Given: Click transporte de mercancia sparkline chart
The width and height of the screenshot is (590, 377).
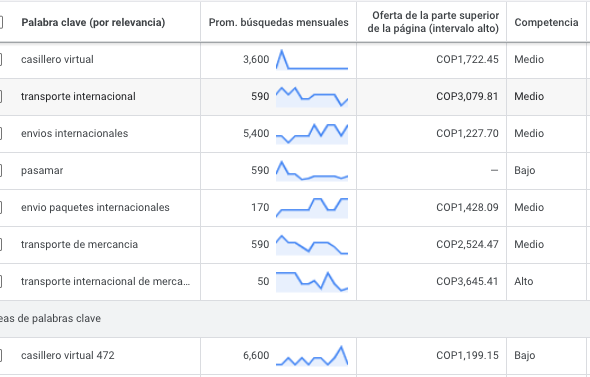Looking at the screenshot, I should [x=312, y=245].
